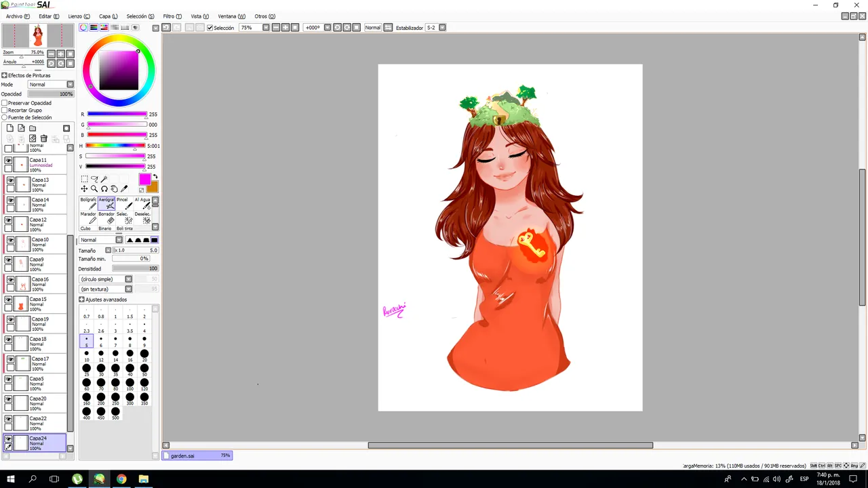Enable Preservar Opacidad checkbox
This screenshot has width=868, height=488.
5,103
